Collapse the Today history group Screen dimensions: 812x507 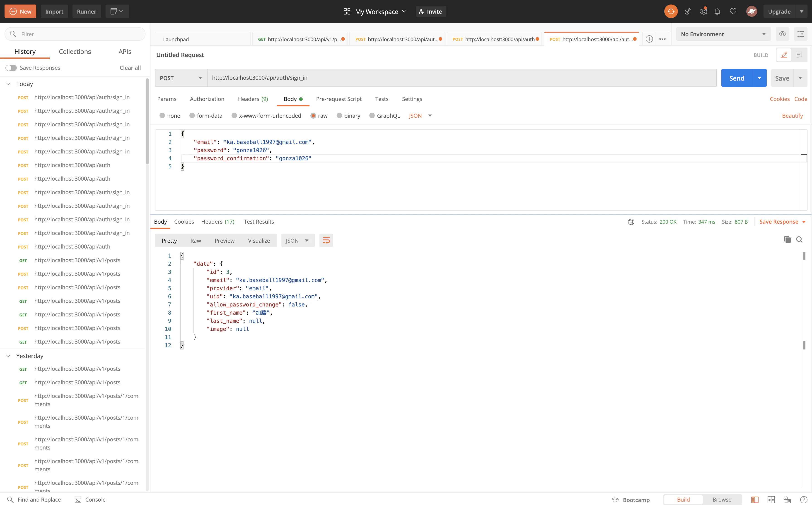[x=8, y=84]
